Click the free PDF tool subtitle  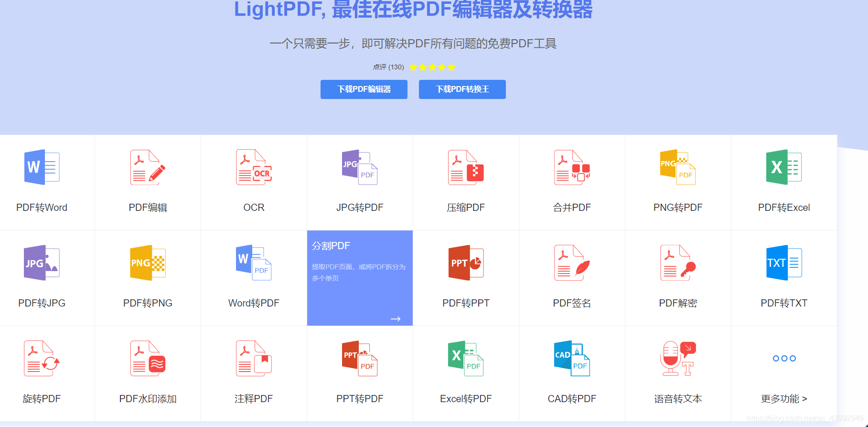point(413,44)
